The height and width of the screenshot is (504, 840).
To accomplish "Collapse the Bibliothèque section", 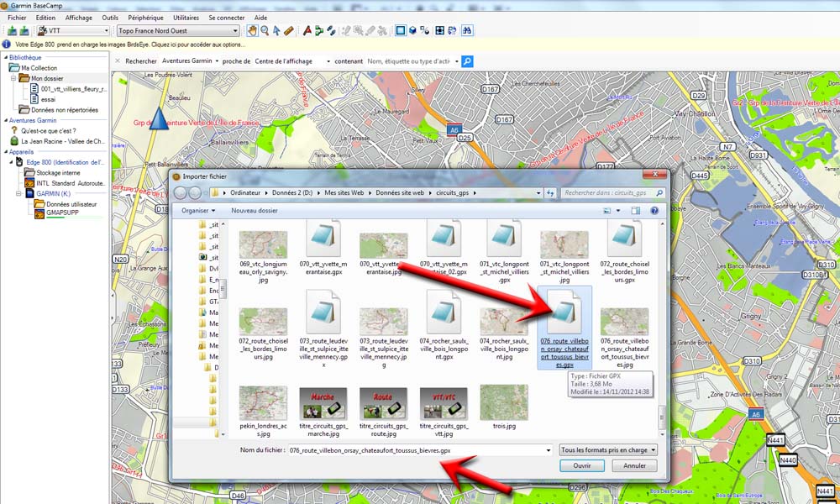I will click(6, 57).
